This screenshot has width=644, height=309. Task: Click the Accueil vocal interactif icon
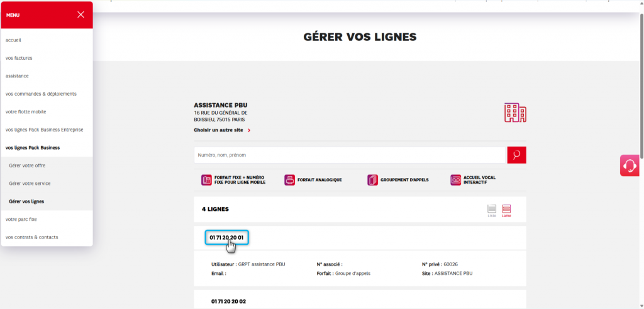click(x=455, y=180)
